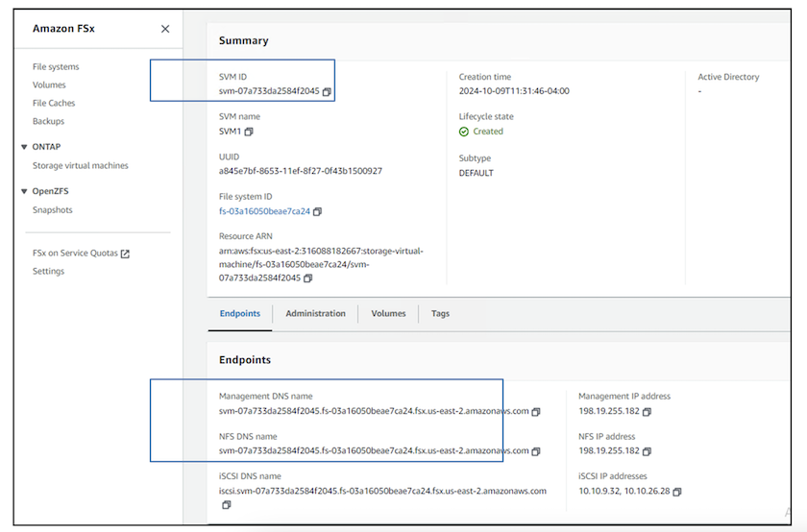Copy the Resource ARN

(307, 278)
